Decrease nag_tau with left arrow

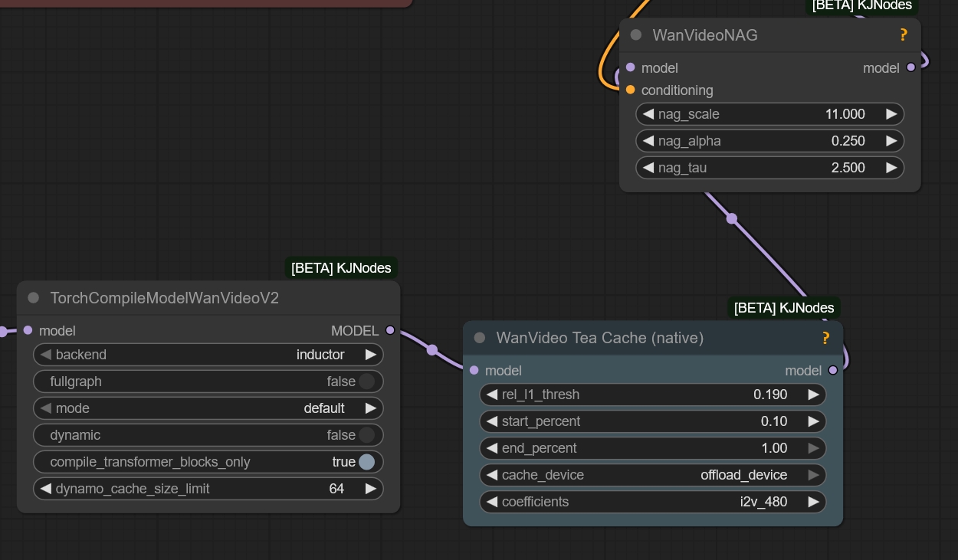pos(648,168)
